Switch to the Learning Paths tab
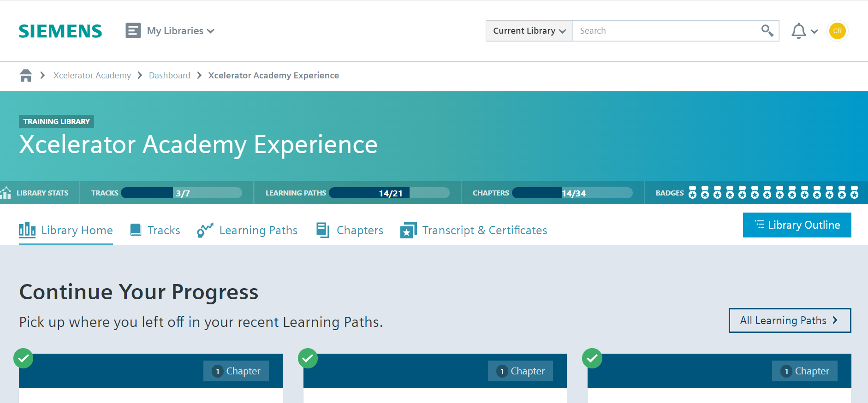Image resolution: width=868 pixels, height=403 pixels. click(247, 230)
